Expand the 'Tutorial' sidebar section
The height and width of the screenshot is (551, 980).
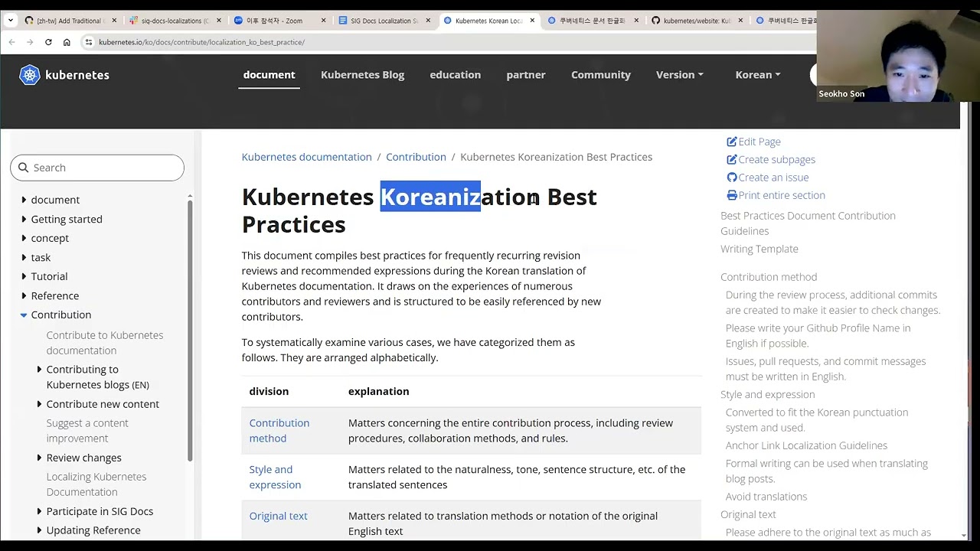(24, 276)
